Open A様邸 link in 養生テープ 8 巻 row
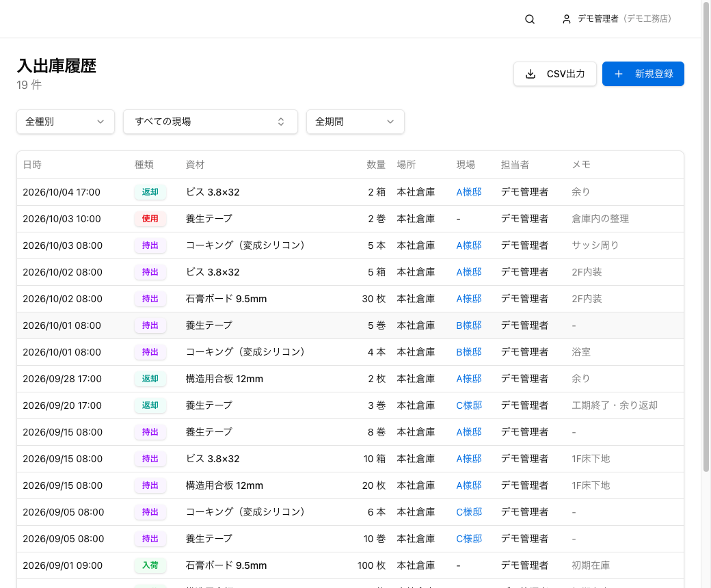 click(469, 432)
